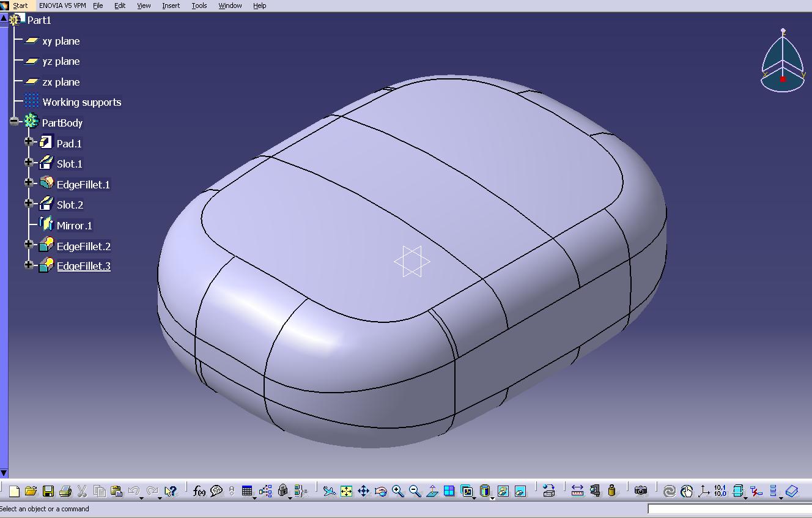Select the Part1 root node
Image resolution: width=812 pixels, height=518 pixels.
click(39, 20)
